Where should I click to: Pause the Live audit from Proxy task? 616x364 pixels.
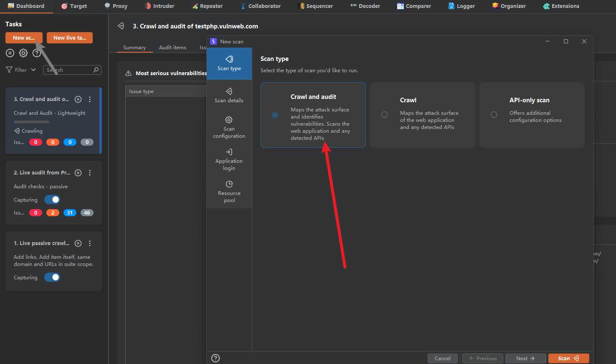(x=78, y=173)
